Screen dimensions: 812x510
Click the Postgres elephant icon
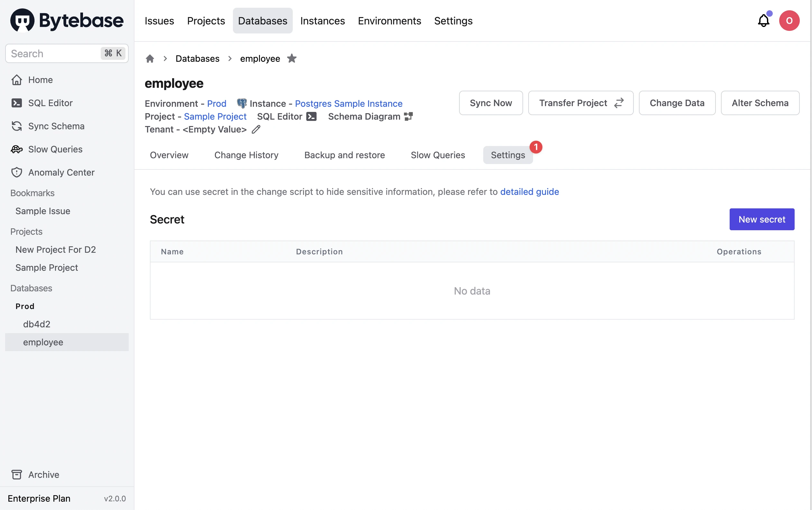click(x=242, y=103)
